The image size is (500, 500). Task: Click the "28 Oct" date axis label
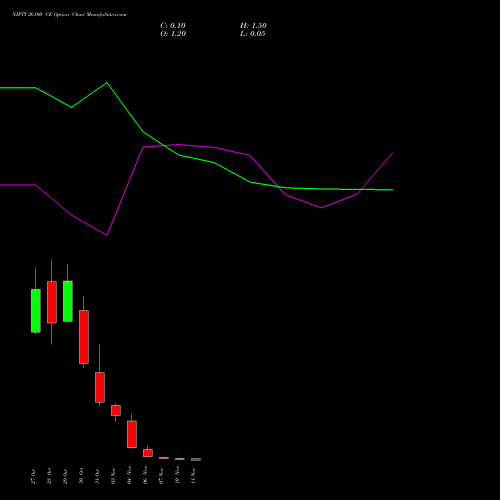pos(49,476)
